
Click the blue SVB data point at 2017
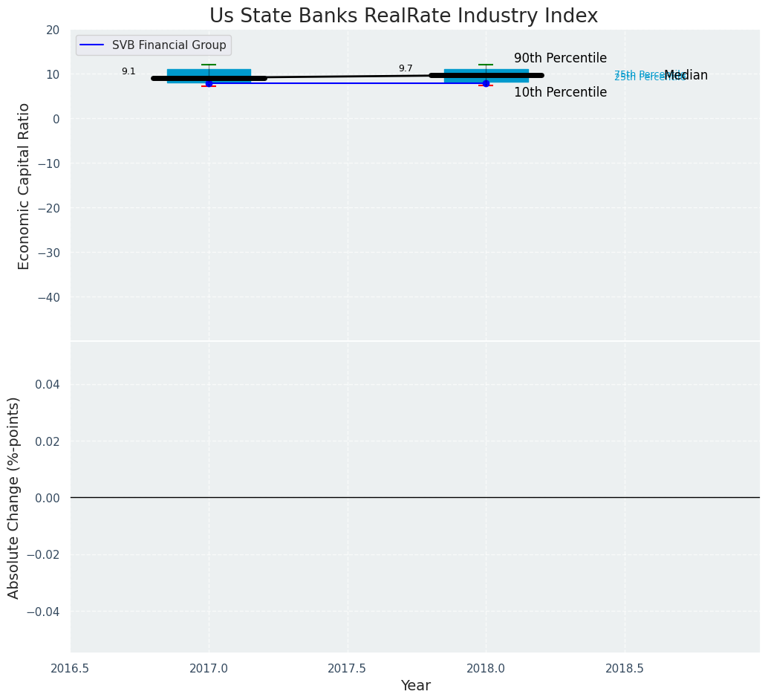click(x=209, y=84)
